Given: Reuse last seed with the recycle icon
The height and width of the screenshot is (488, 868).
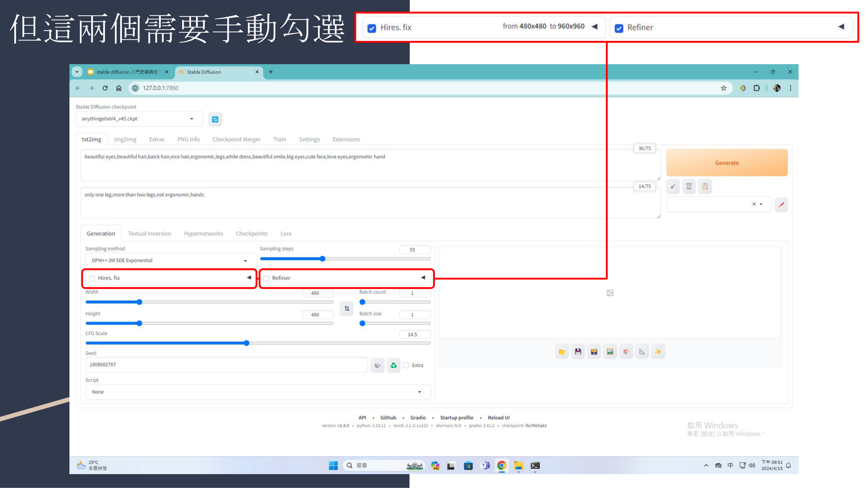Looking at the screenshot, I should coord(393,365).
